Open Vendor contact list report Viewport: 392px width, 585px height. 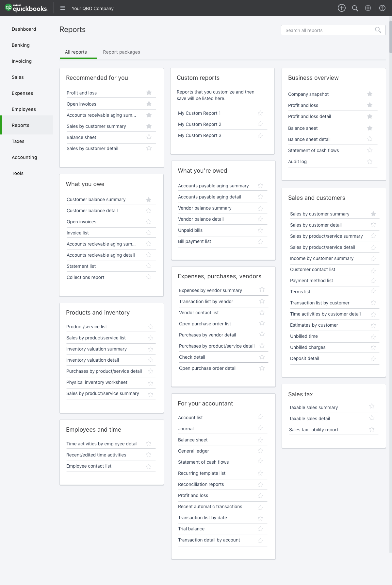199,313
